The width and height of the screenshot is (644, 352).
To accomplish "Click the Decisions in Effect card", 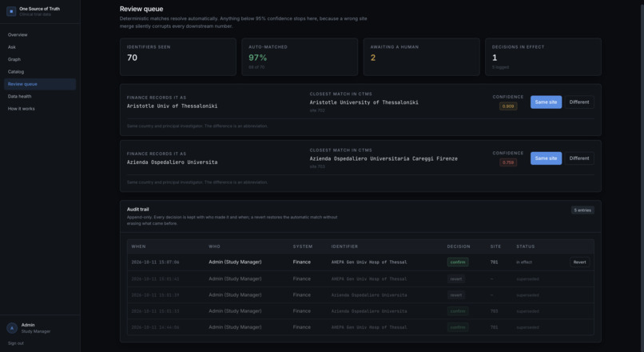I will click(543, 57).
